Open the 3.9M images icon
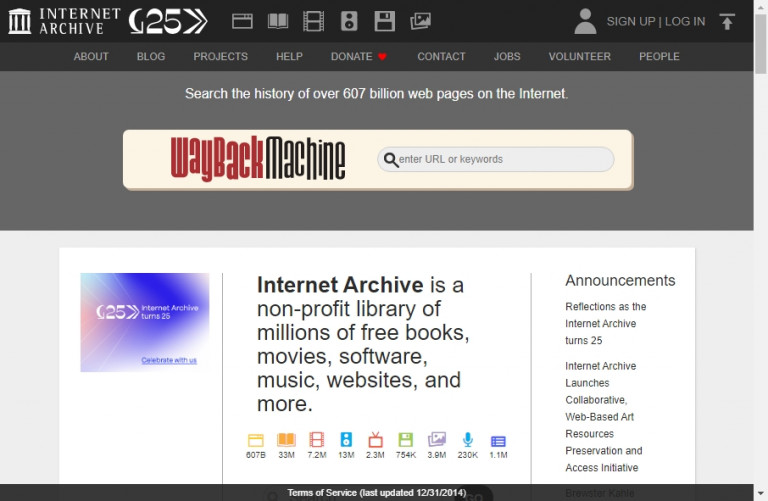 coord(436,439)
